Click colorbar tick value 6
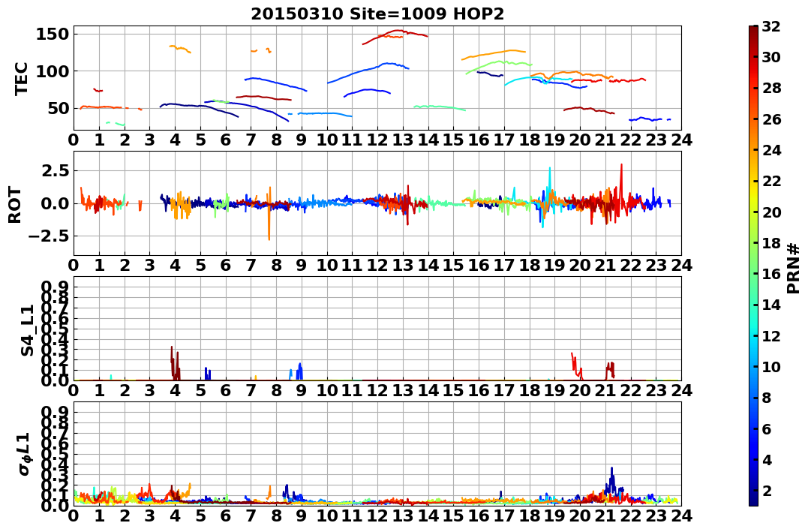Viewport: 808px width, 532px height. point(767,428)
